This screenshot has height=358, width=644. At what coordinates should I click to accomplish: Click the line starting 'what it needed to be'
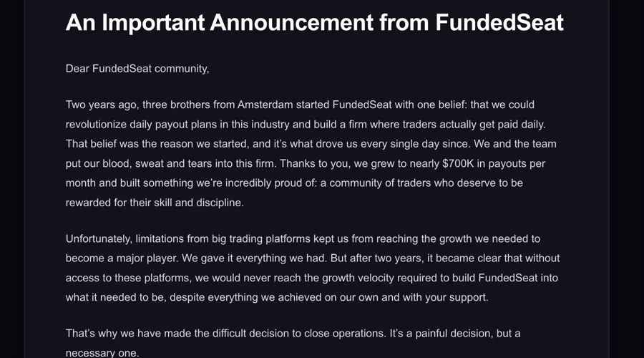click(x=277, y=297)
